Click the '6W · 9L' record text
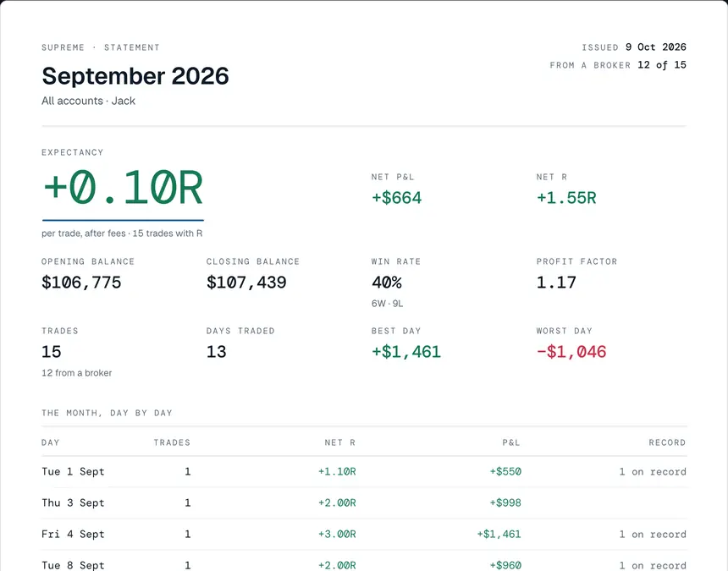The image size is (728, 571). [x=387, y=304]
